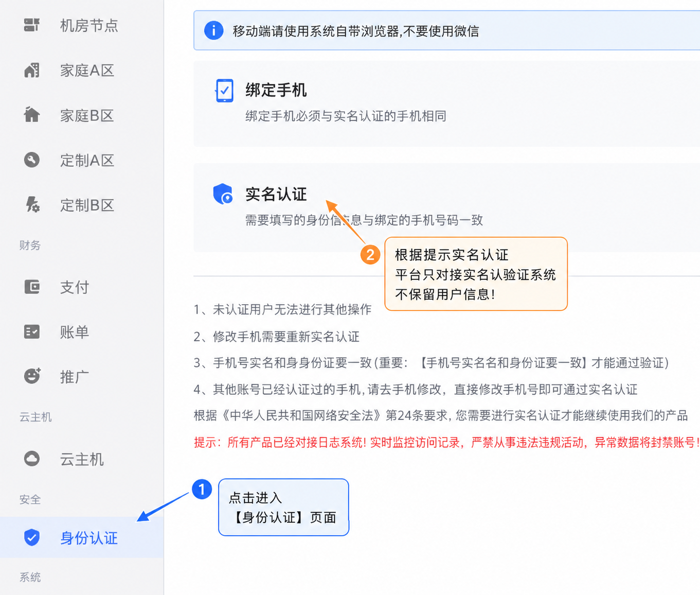The height and width of the screenshot is (595, 700).
Task: Click the 账单 checklist icon
Action: click(x=32, y=332)
